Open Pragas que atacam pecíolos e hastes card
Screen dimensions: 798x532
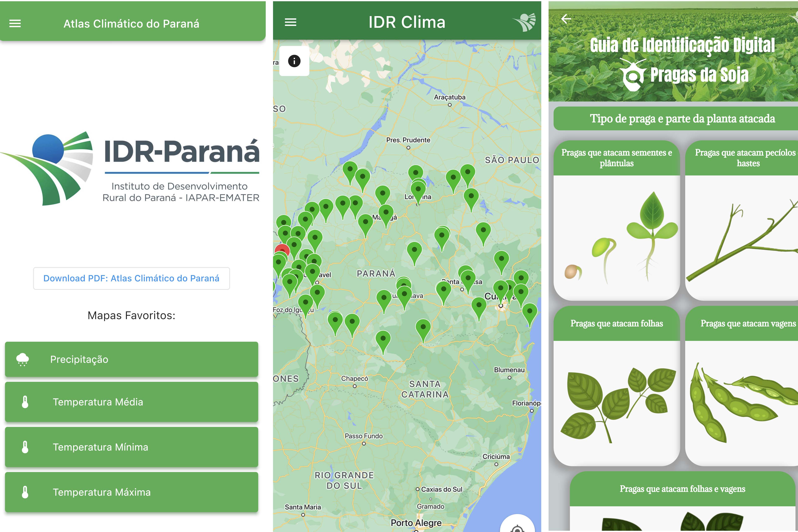pos(742,221)
